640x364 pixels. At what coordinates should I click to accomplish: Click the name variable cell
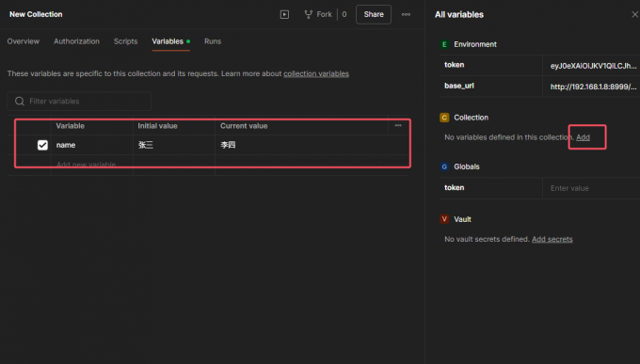click(92, 145)
